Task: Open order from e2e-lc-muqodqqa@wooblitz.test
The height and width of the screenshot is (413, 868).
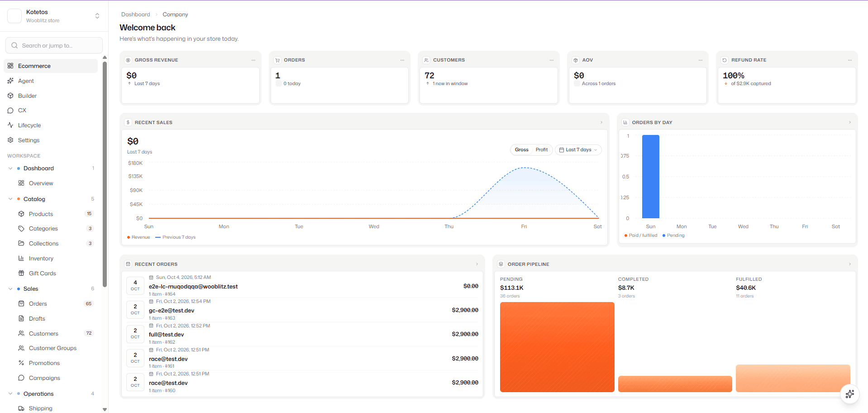Action: tap(302, 286)
